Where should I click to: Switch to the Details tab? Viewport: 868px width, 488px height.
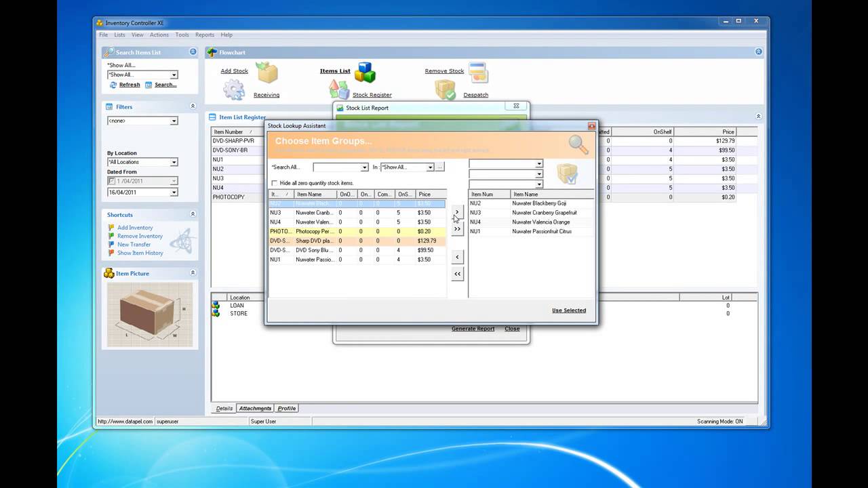(224, 408)
